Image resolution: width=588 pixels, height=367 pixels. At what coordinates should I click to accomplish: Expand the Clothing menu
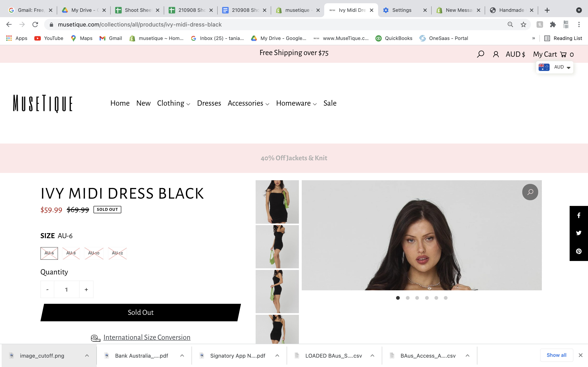pos(174,103)
